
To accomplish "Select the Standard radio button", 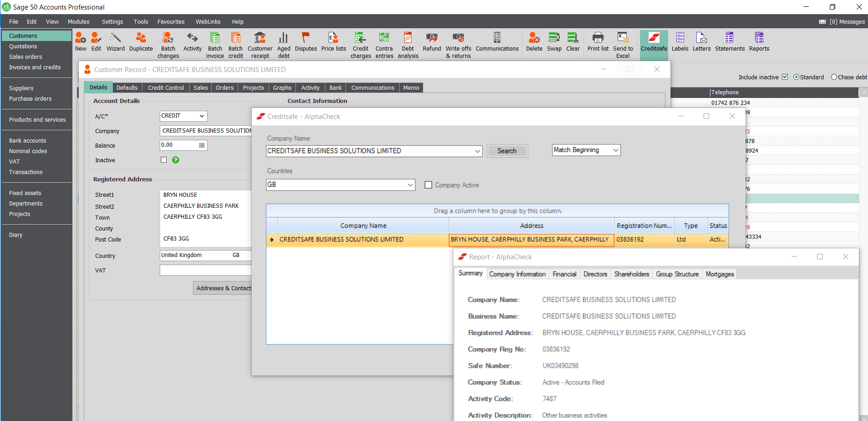I will [x=797, y=77].
